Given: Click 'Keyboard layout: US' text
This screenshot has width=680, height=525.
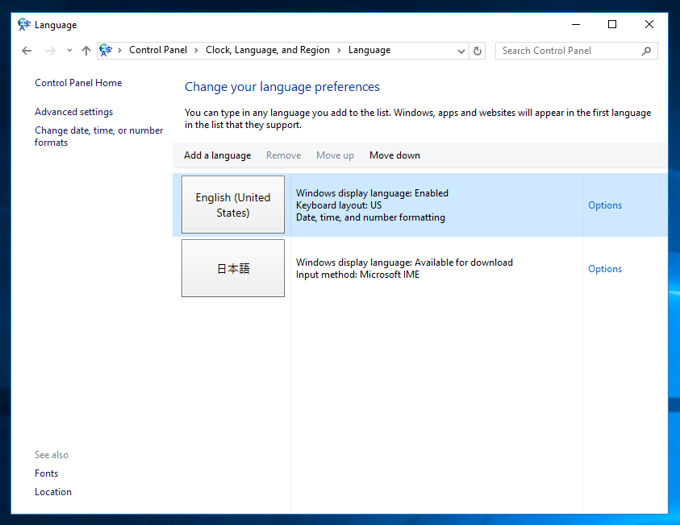Looking at the screenshot, I should [339, 205].
